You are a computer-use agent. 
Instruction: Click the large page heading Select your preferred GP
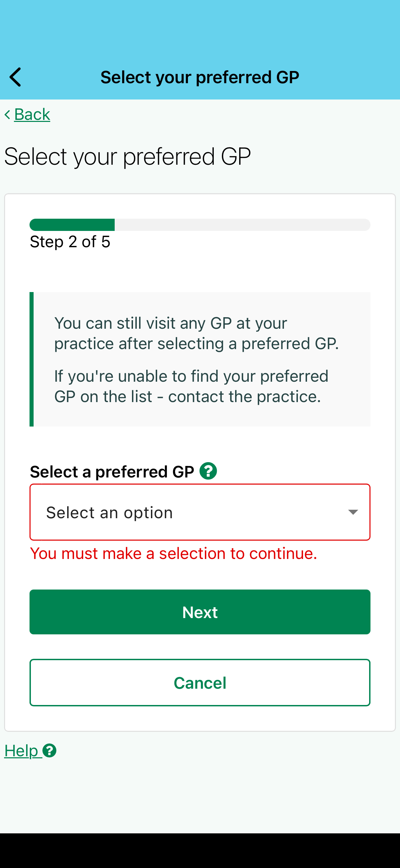[x=128, y=157]
